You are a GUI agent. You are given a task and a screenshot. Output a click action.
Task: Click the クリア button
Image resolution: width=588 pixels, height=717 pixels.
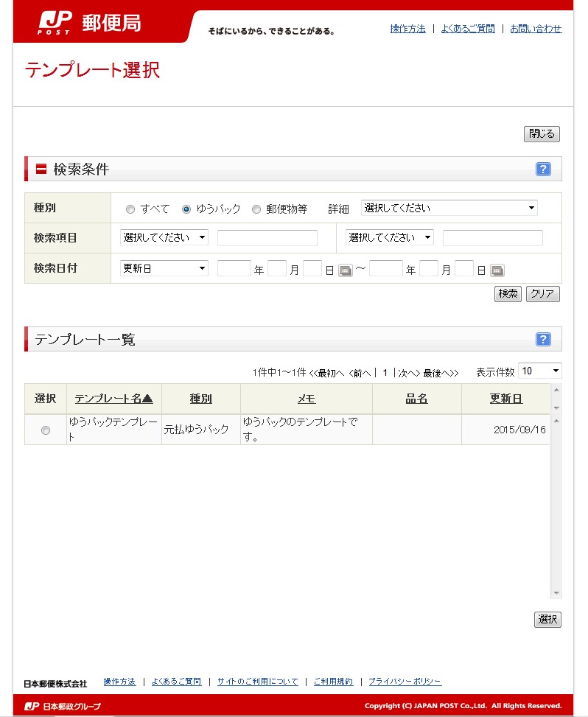542,294
